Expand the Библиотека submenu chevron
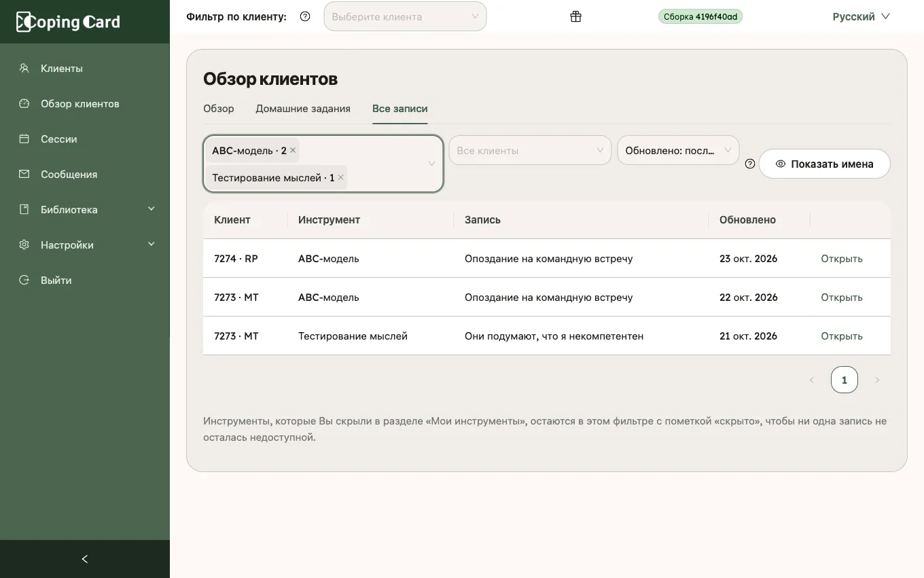924x578 pixels. (x=152, y=209)
